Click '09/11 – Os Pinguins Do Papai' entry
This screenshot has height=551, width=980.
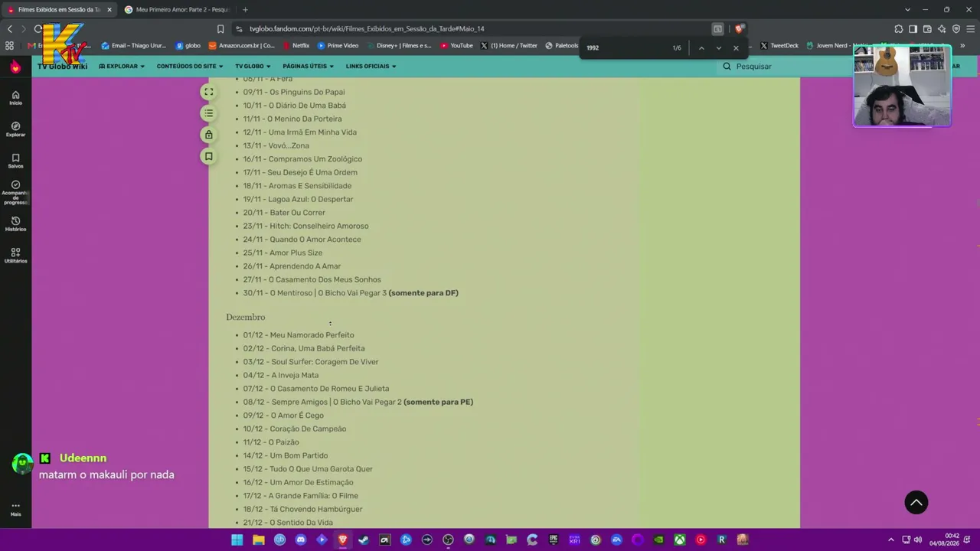point(294,92)
